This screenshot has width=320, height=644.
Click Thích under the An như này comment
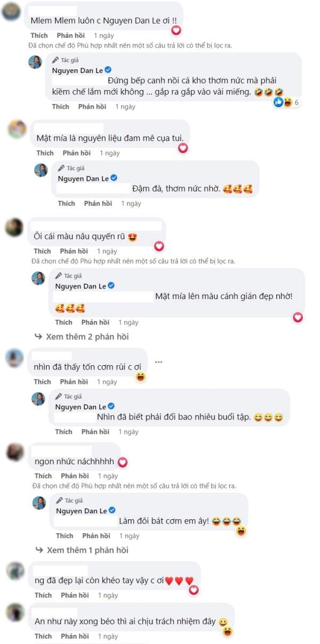43,636
